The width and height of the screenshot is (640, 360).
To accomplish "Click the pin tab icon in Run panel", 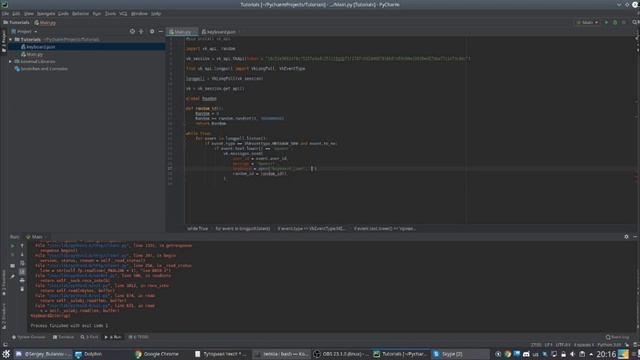I will click(13, 276).
